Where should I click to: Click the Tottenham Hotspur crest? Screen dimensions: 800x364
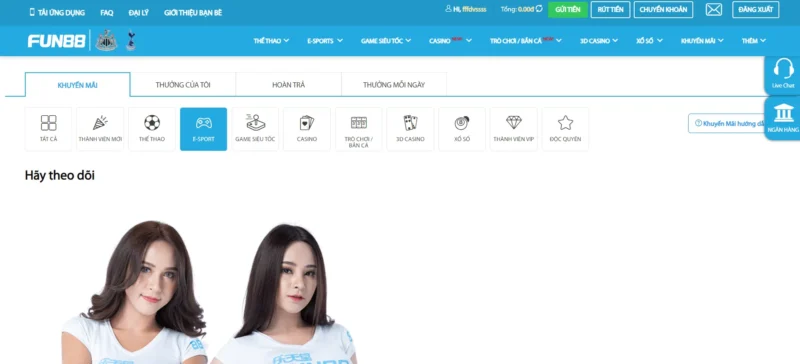pyautogui.click(x=131, y=40)
